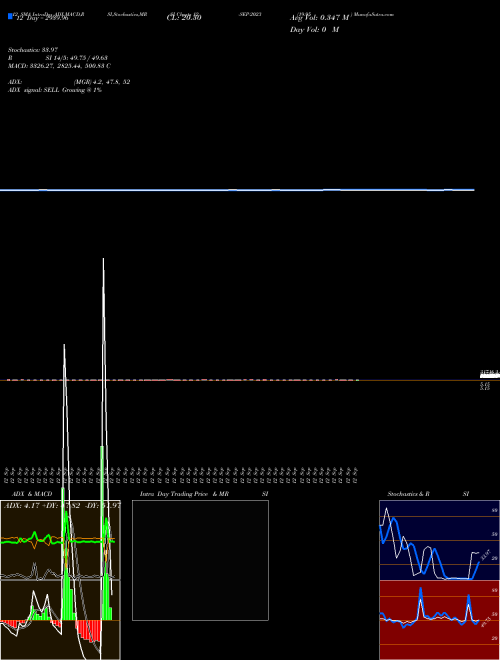Open the blue Stochastics chart panel

pyautogui.click(x=439, y=540)
